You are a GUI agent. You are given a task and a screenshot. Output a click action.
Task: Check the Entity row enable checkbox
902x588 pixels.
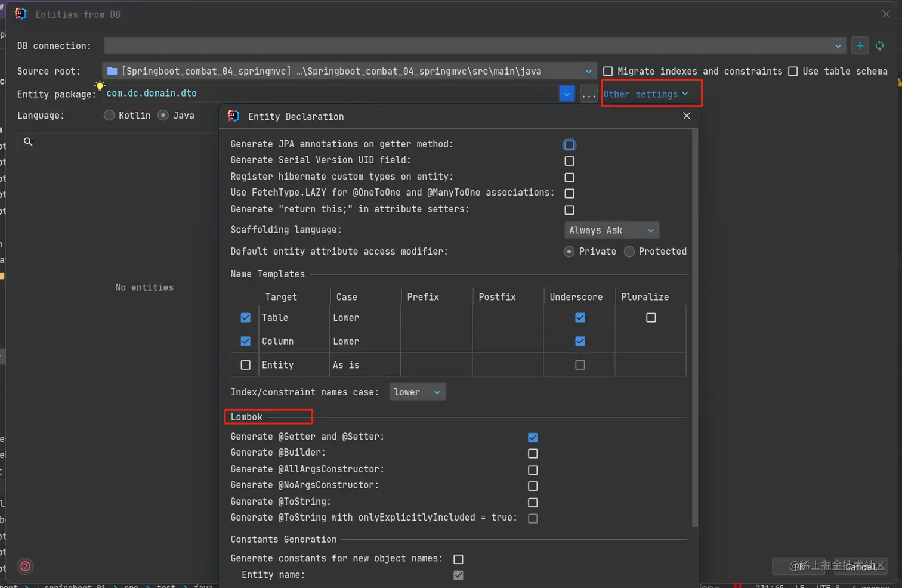pos(245,365)
